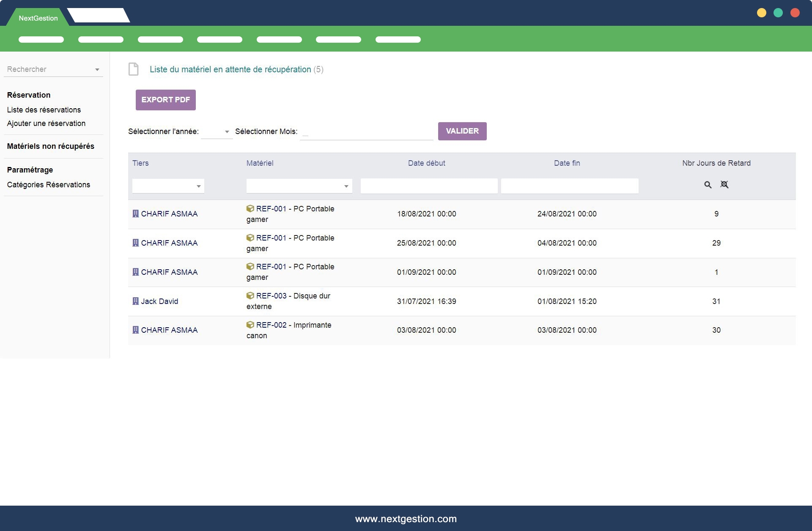Open the Tiers filter dropdown
This screenshot has width=812, height=531.
coord(198,186)
